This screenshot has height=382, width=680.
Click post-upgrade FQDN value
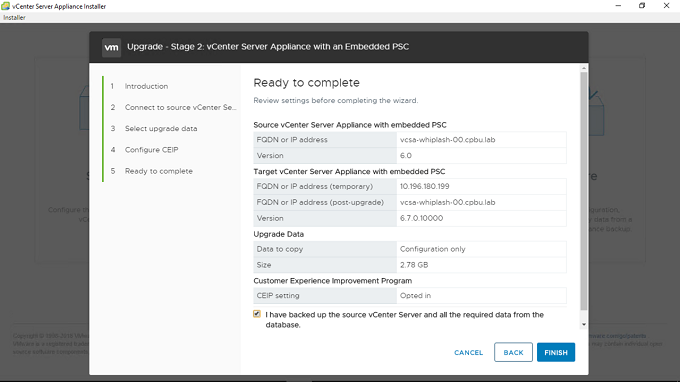(x=447, y=202)
